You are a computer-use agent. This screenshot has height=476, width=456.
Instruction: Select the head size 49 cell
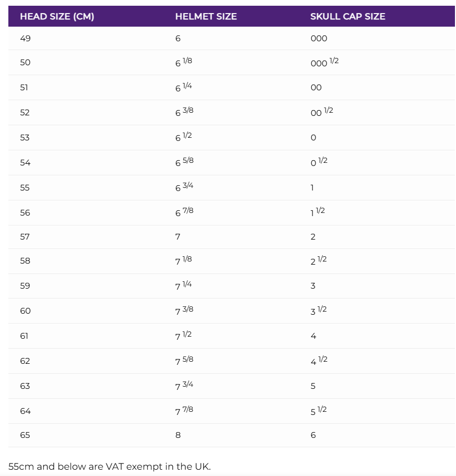click(x=25, y=38)
